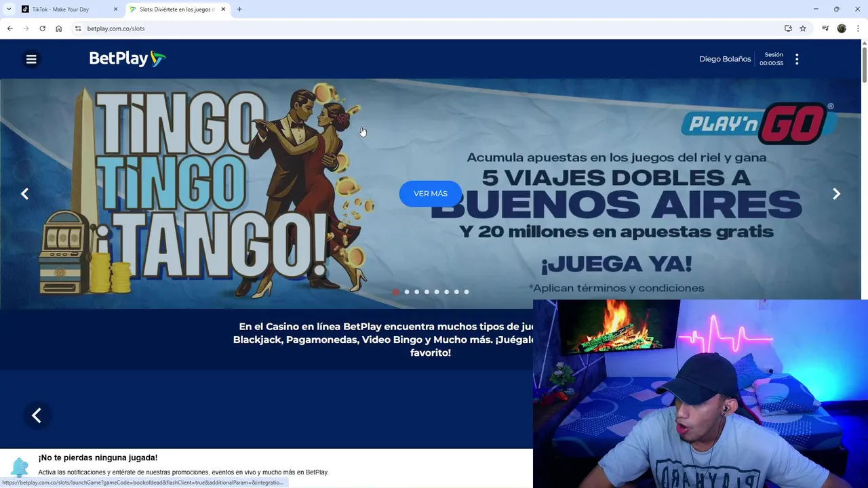Select the third carousel dot
The image size is (868, 488).
416,292
